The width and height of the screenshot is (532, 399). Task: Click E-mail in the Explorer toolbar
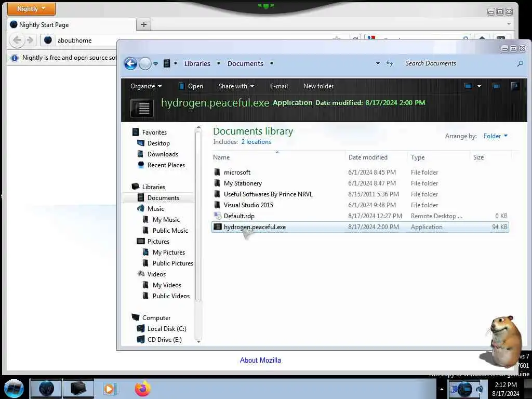point(279,86)
